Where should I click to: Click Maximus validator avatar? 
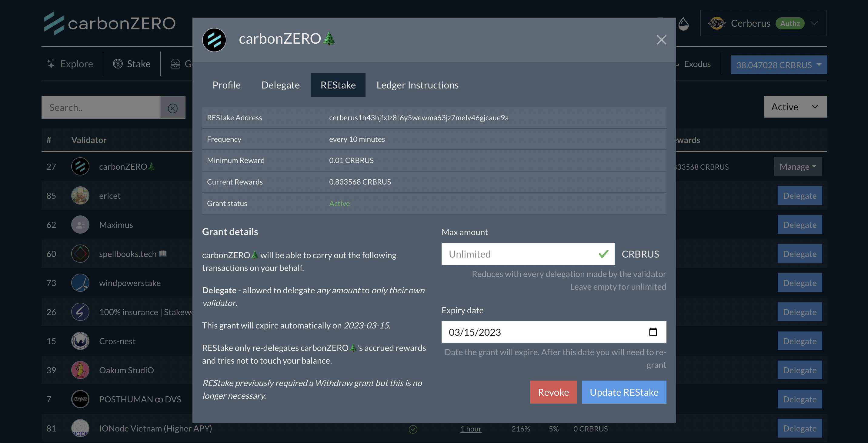[80, 225]
